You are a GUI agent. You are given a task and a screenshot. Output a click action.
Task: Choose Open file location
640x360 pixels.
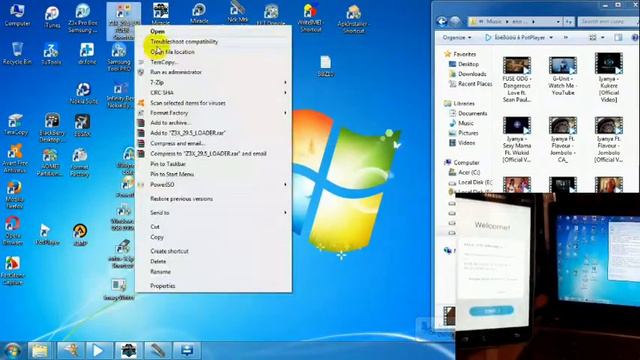click(x=172, y=52)
